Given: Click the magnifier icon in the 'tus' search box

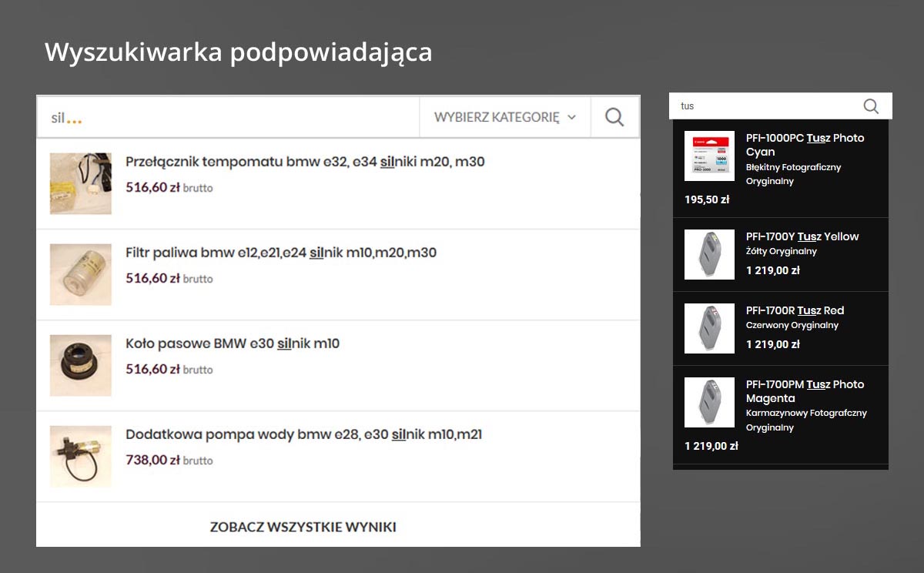Looking at the screenshot, I should (x=871, y=106).
